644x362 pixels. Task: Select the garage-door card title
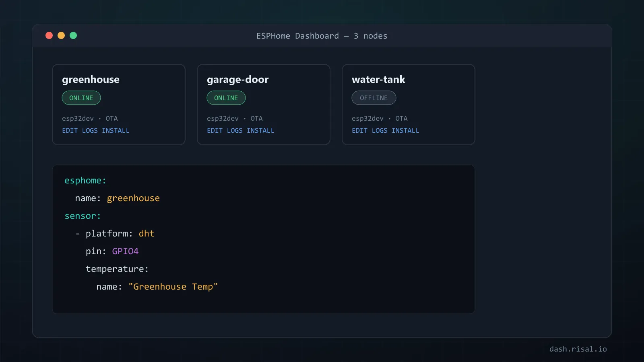click(237, 80)
